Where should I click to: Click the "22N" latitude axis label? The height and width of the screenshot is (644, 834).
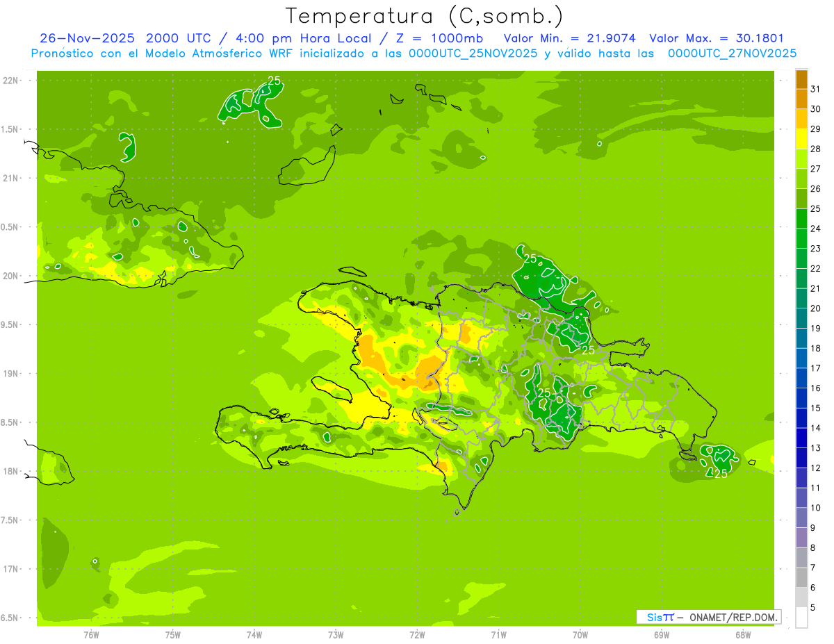coord(11,81)
